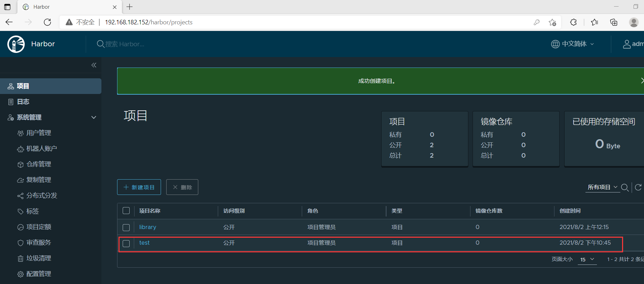Click the search magnifier above project table

(x=625, y=188)
